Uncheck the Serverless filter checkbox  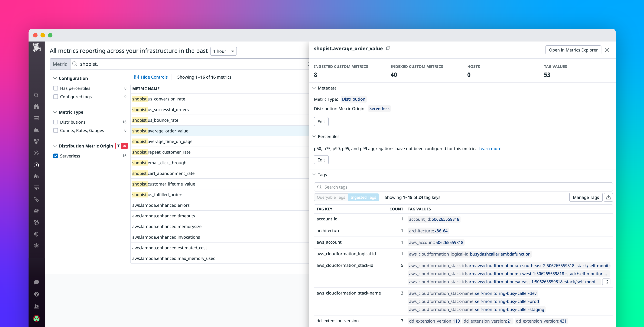[x=55, y=156]
